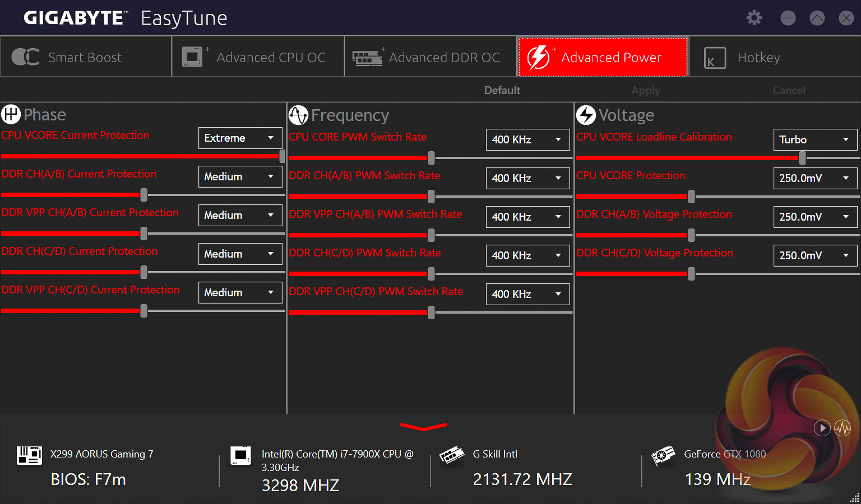This screenshot has width=861, height=504.
Task: Open CPU VCORE Loadline Calibration dropdown
Action: click(x=815, y=139)
